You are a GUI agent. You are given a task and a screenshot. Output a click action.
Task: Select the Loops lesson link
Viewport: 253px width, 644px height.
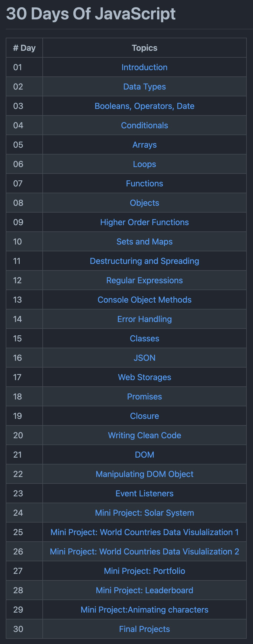[x=144, y=164]
